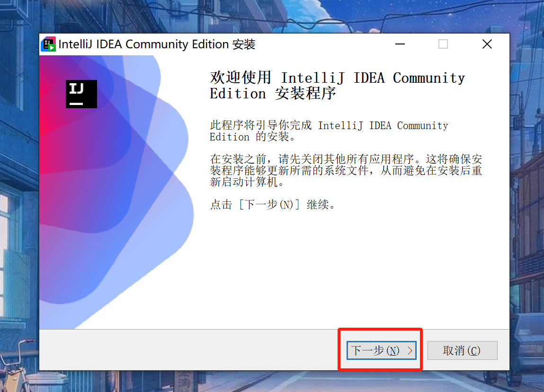The height and width of the screenshot is (392, 544).
Task: Click the text '点击 [下一步(N)] 继续。'
Action: [273, 204]
